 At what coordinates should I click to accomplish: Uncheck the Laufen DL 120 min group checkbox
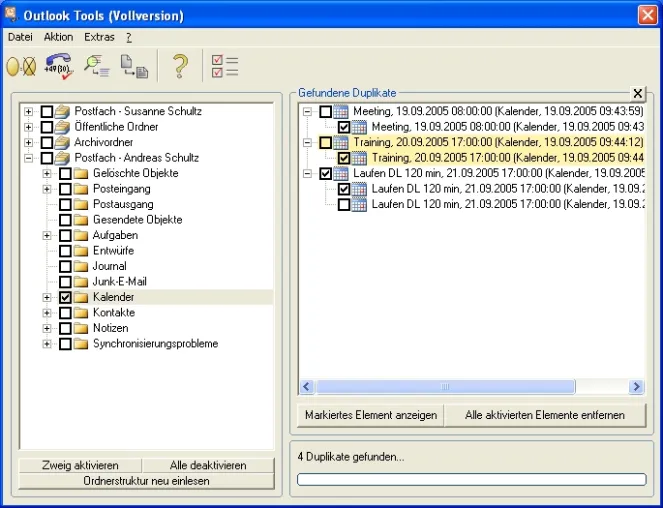tap(326, 173)
